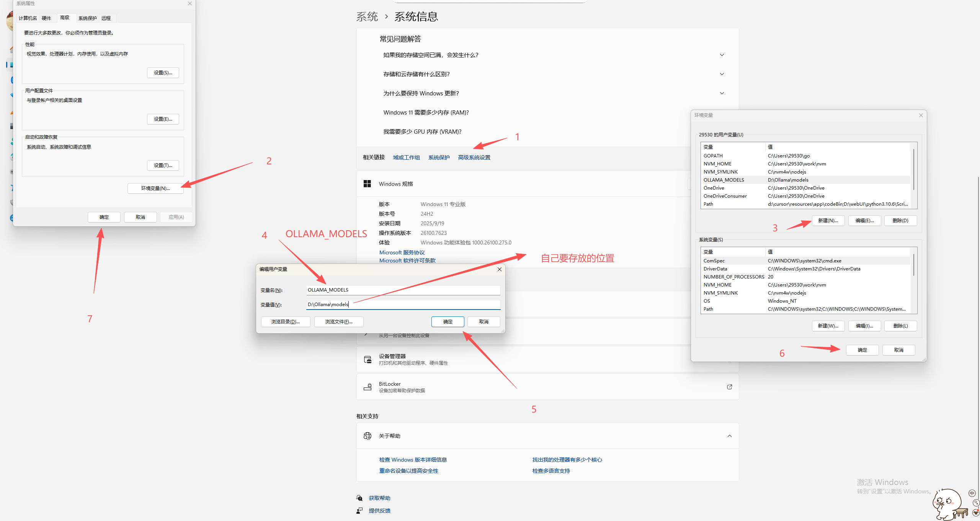
Task: Open Microsoft 软件许可条款 link
Action: click(407, 260)
